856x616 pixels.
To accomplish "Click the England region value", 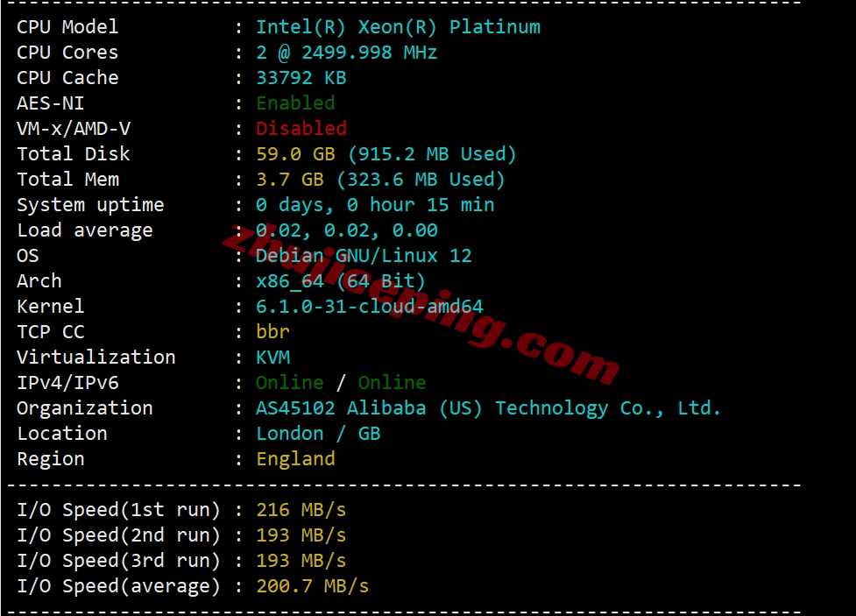I will [x=295, y=459].
